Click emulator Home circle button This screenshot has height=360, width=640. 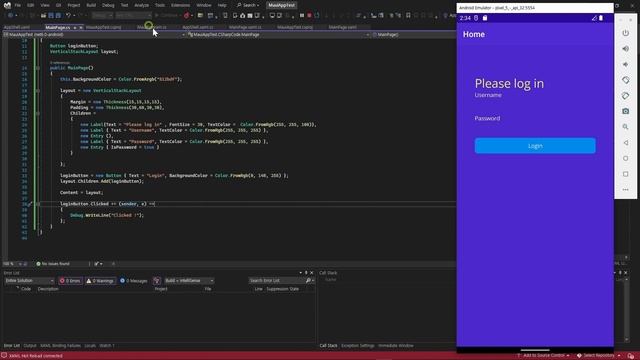pyautogui.click(x=625, y=158)
